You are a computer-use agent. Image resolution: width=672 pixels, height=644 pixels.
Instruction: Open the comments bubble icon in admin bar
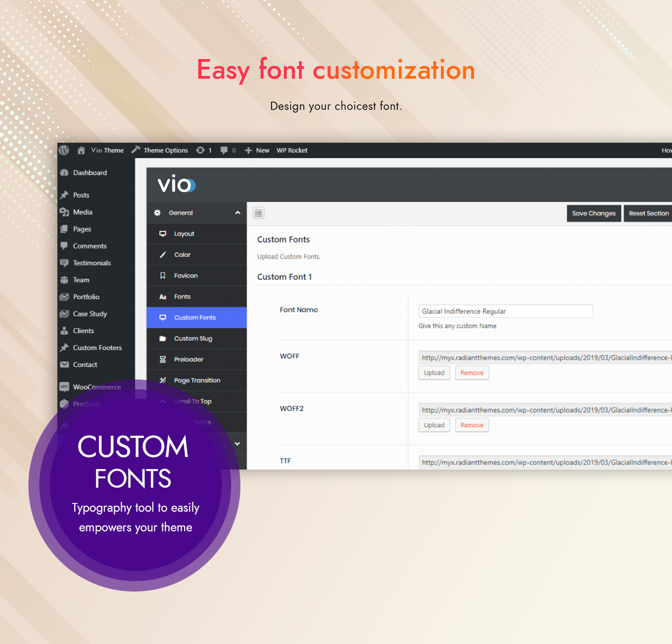[x=224, y=150]
